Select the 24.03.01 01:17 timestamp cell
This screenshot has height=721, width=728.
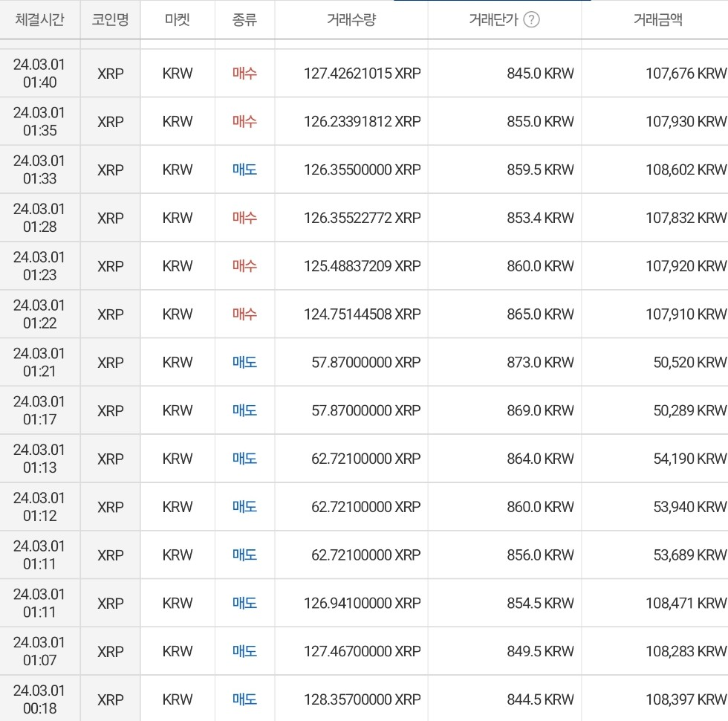coord(39,410)
